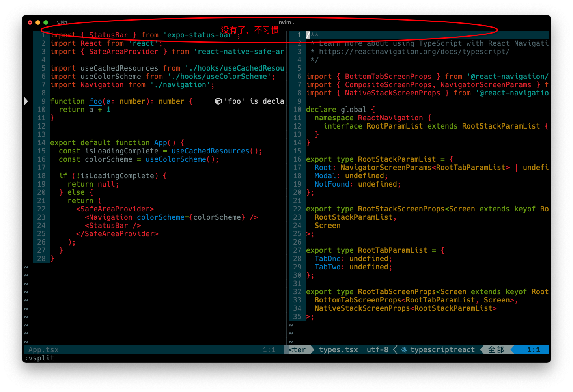This screenshot has width=573, height=392.
Task: Click the types.tsx filename in the right statusline
Action: coord(338,350)
